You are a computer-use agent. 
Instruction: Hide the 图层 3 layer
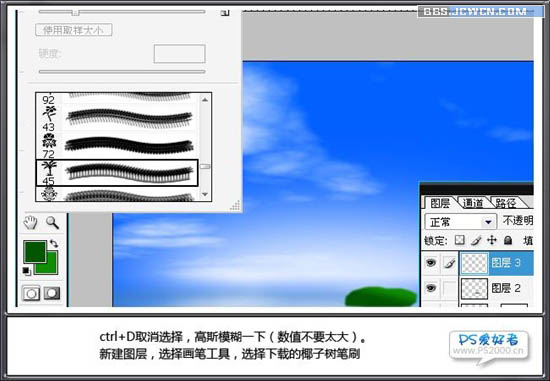click(431, 262)
